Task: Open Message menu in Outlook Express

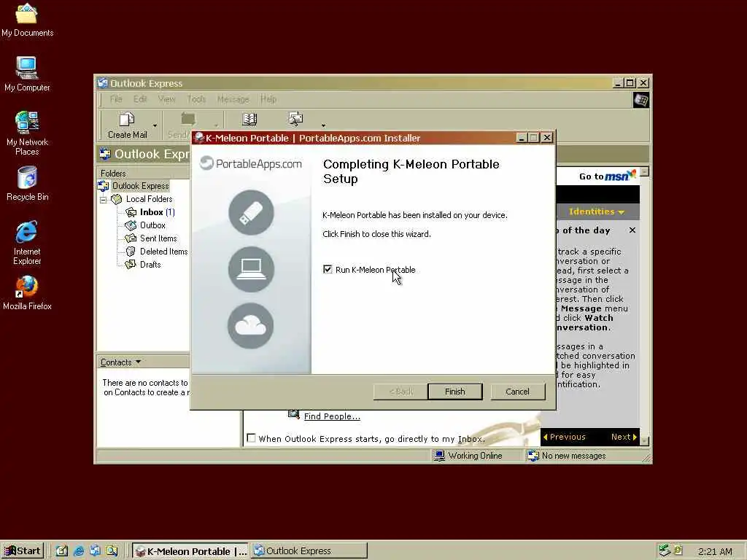Action: pos(233,99)
